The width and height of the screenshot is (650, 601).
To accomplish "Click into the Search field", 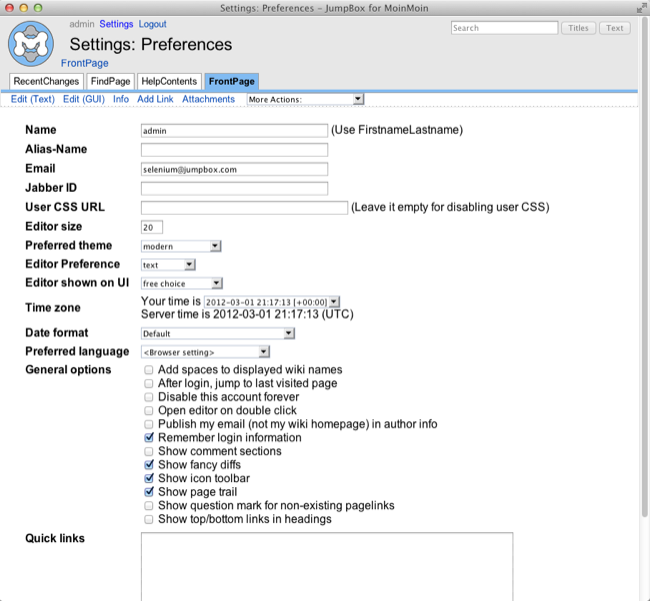I will click(504, 28).
